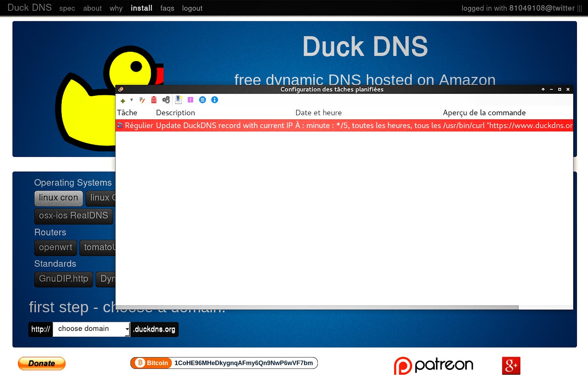
Task: Click the Google+ icon on the Duck DNS page
Action: (x=511, y=366)
